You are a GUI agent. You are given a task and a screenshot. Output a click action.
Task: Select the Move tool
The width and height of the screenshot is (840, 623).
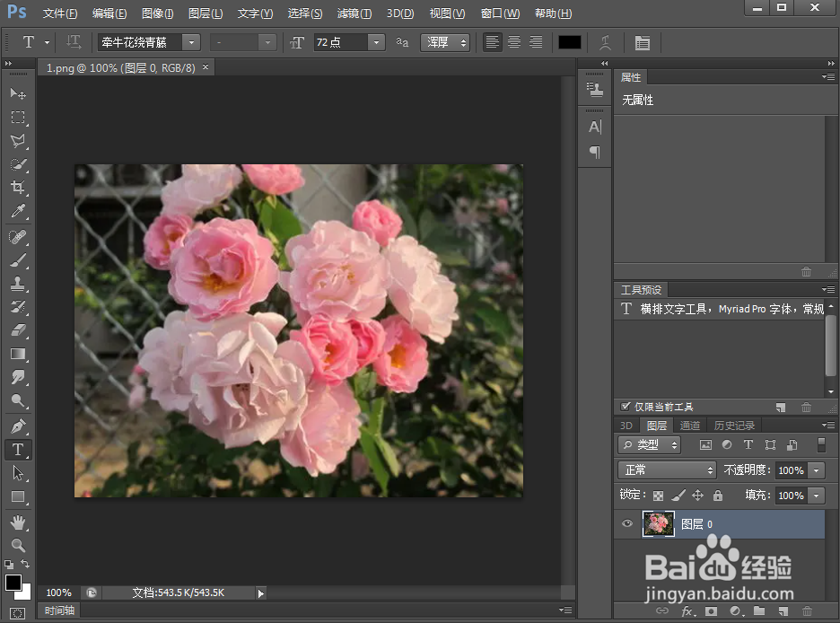tap(18, 93)
